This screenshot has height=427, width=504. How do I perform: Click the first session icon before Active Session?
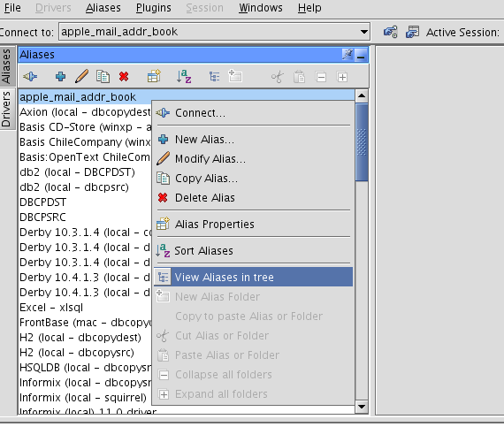tap(391, 32)
